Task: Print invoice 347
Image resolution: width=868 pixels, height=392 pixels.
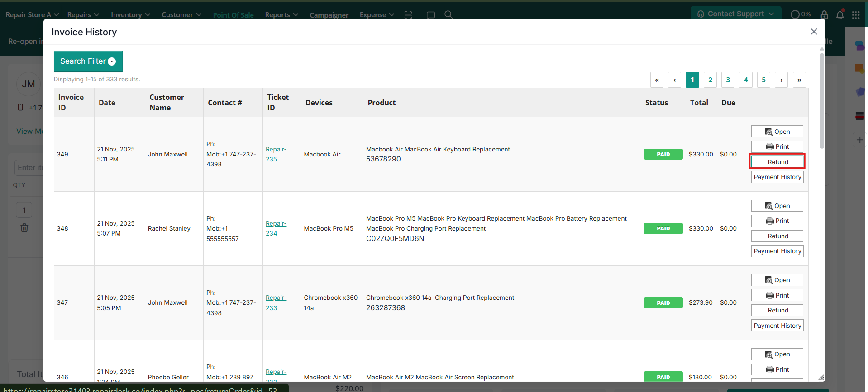Action: (x=777, y=295)
